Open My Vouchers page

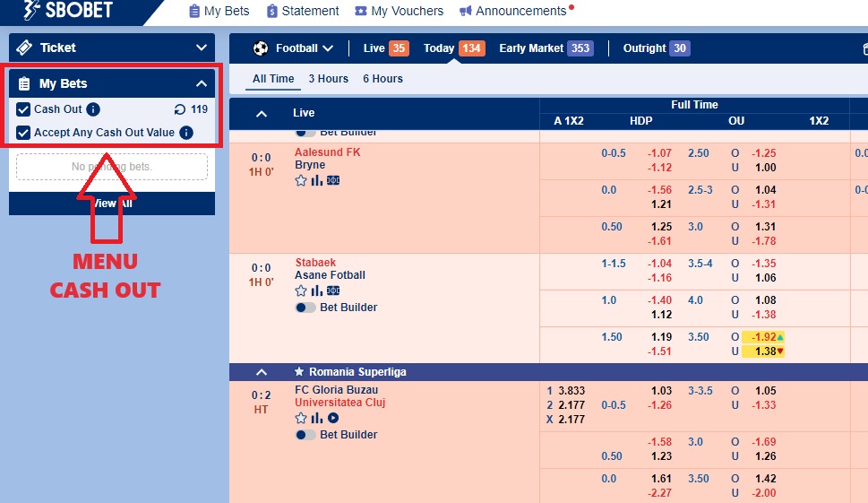click(x=400, y=11)
